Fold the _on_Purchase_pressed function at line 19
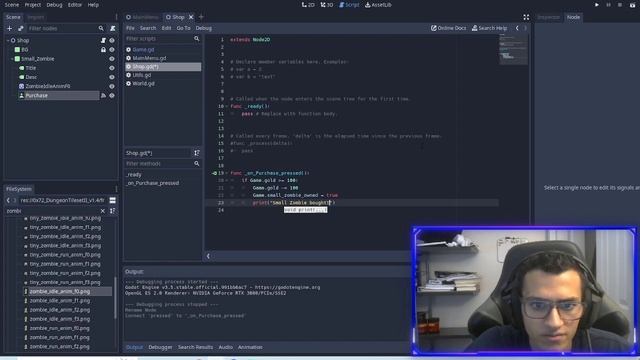 click(x=227, y=173)
